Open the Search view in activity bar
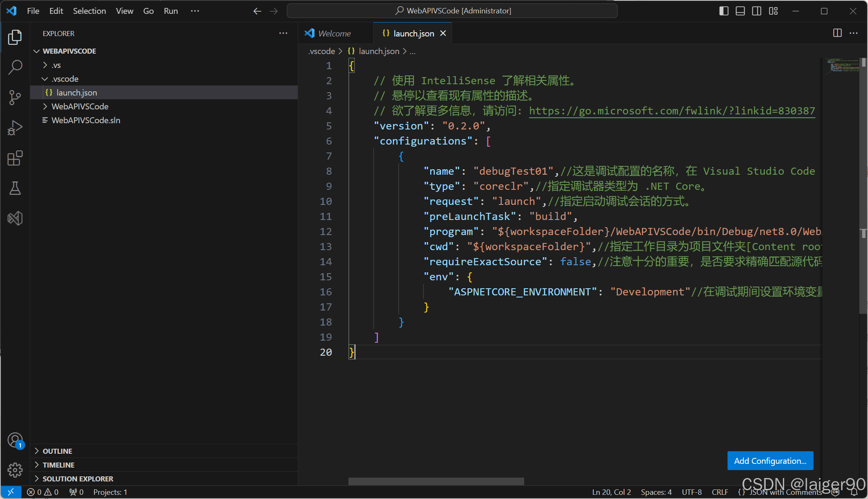Screen dimensions: 868x499 (15, 67)
